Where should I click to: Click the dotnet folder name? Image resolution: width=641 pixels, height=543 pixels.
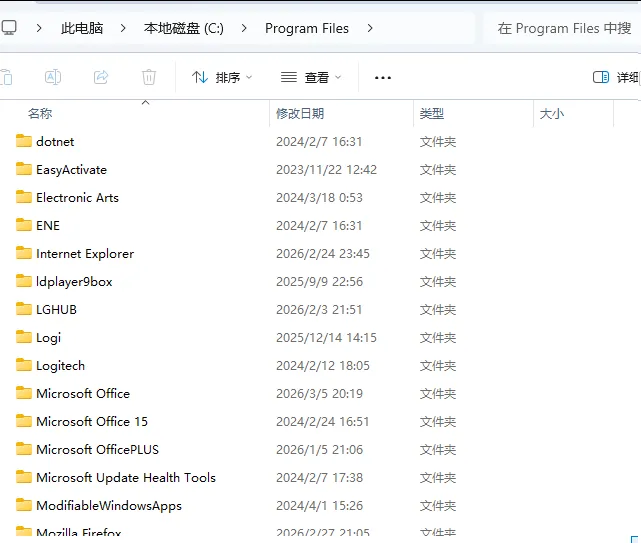pos(55,142)
